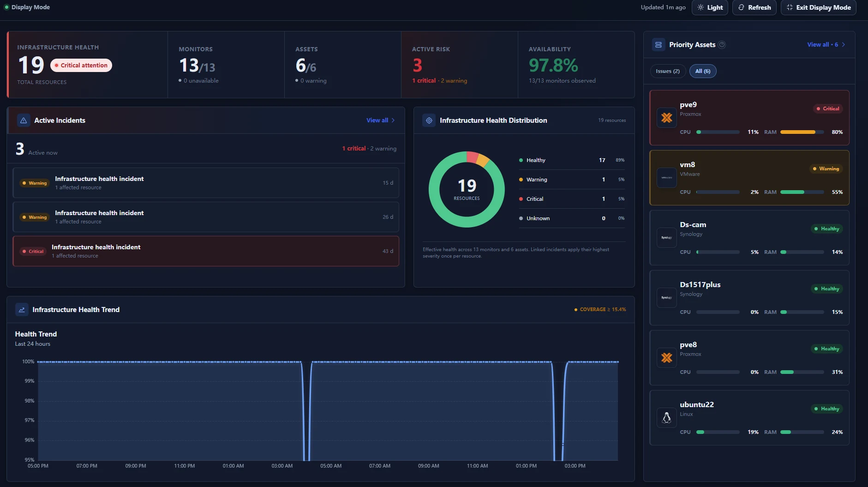The image size is (868, 487).
Task: Click the Healthy legend row
Action: coord(572,160)
